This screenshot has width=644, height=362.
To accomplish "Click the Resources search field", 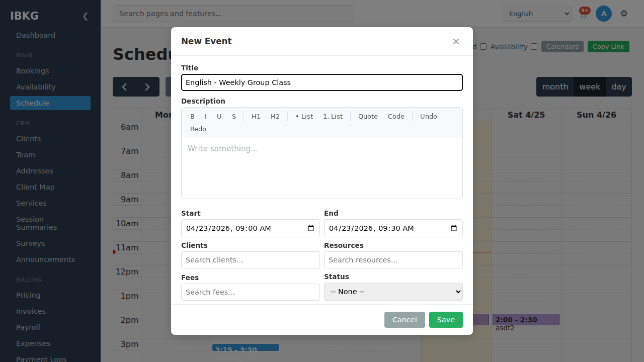I will tap(393, 260).
